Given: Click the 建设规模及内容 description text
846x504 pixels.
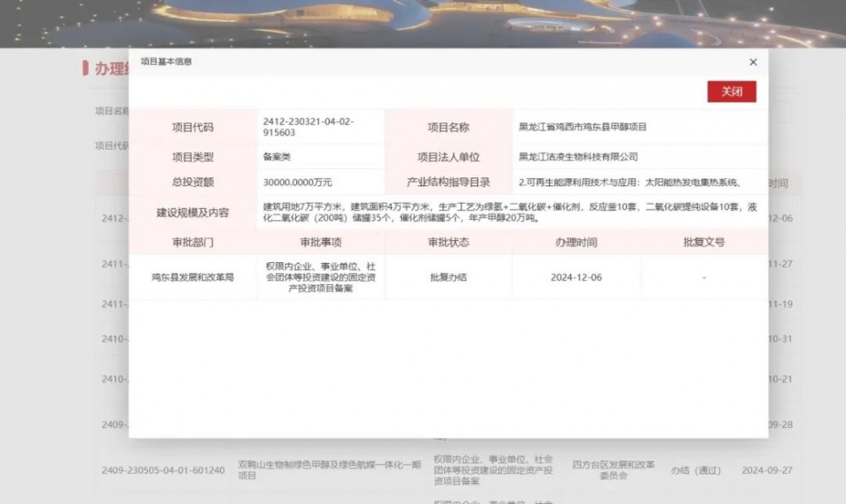Looking at the screenshot, I should (508, 211).
